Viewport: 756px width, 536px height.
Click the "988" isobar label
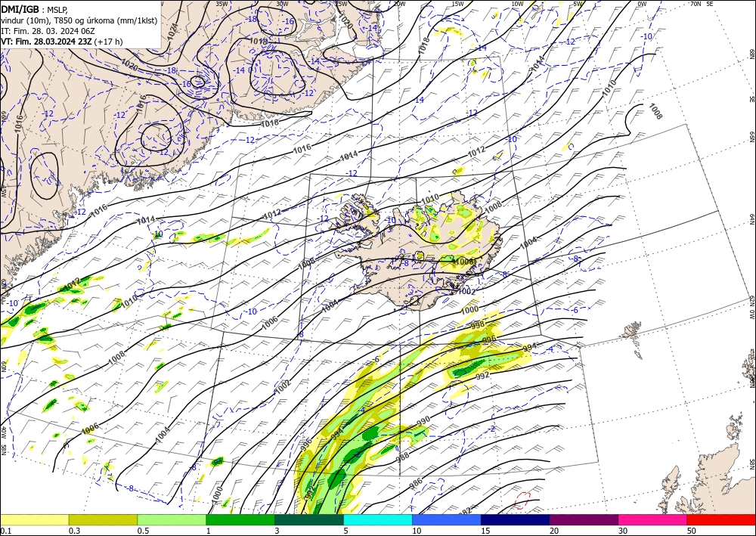(403, 456)
